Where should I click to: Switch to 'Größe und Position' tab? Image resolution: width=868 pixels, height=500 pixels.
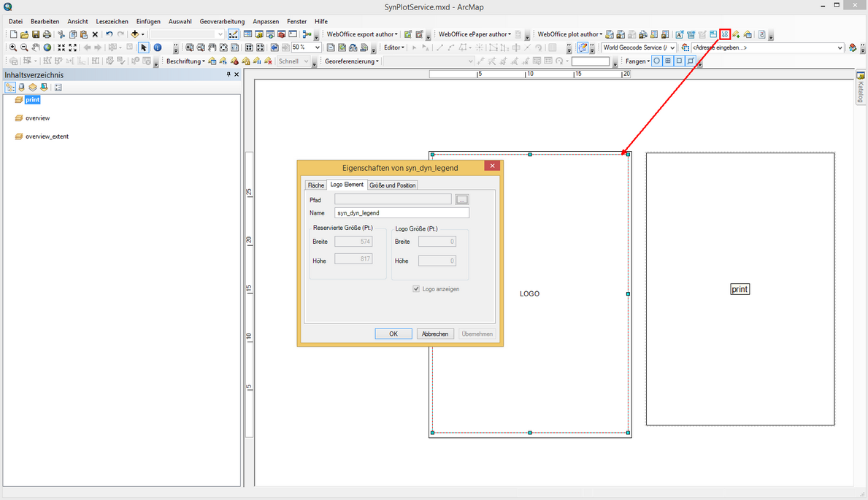pyautogui.click(x=393, y=185)
